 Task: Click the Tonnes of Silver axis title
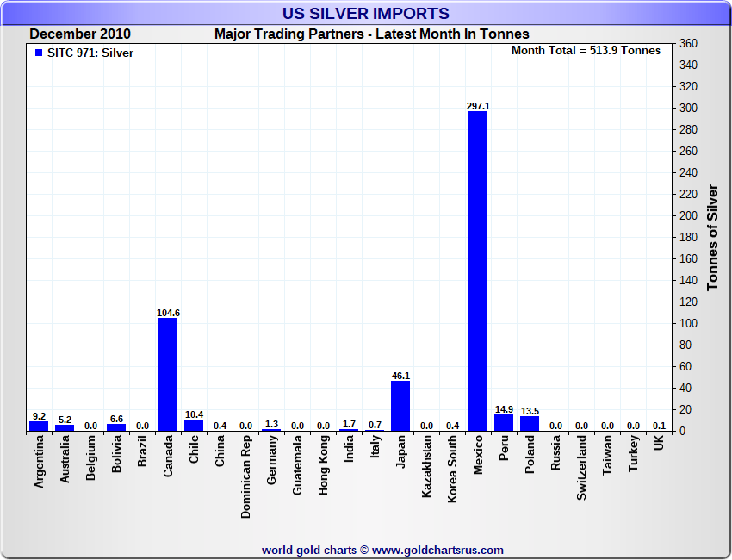pyautogui.click(x=712, y=237)
